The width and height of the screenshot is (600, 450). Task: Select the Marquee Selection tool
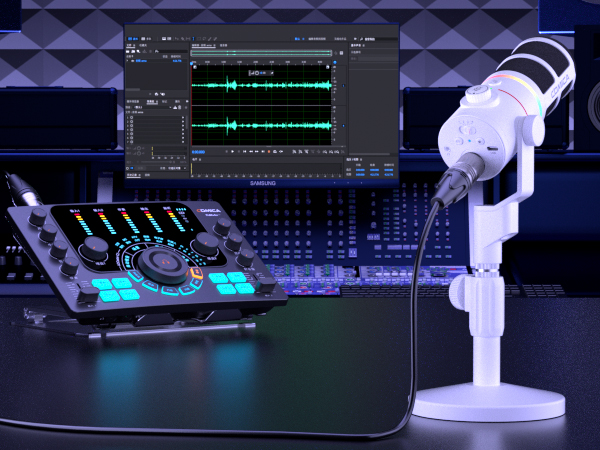tap(199, 39)
